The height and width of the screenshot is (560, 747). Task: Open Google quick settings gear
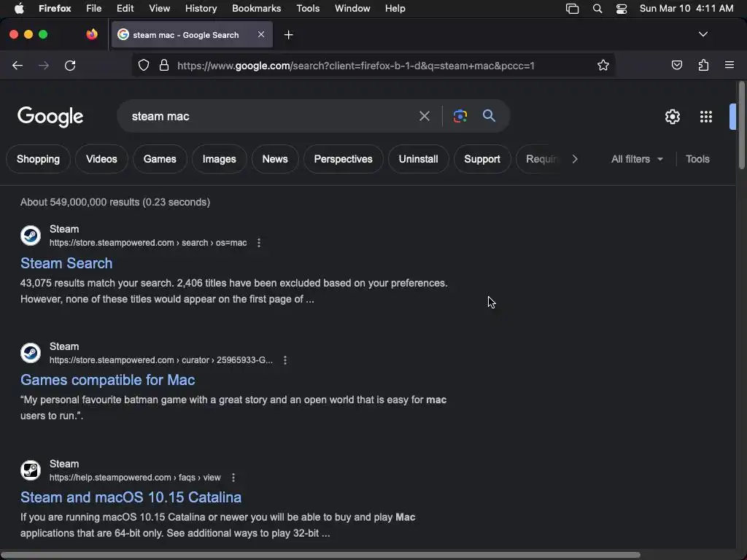point(672,117)
